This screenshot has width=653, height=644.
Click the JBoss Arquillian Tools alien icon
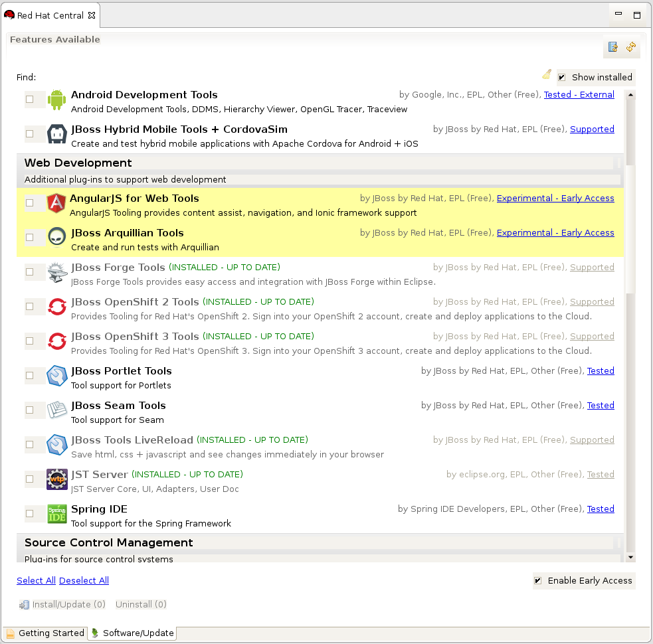pyautogui.click(x=57, y=238)
